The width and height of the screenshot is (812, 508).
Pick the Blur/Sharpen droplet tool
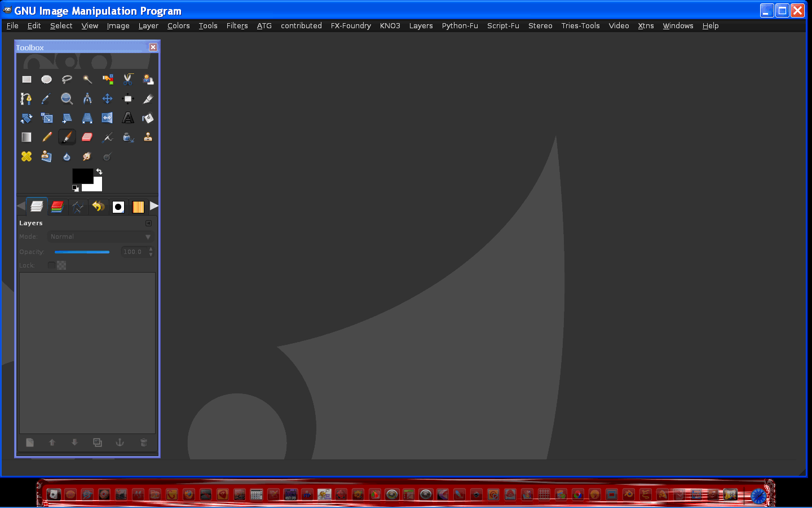coord(67,156)
